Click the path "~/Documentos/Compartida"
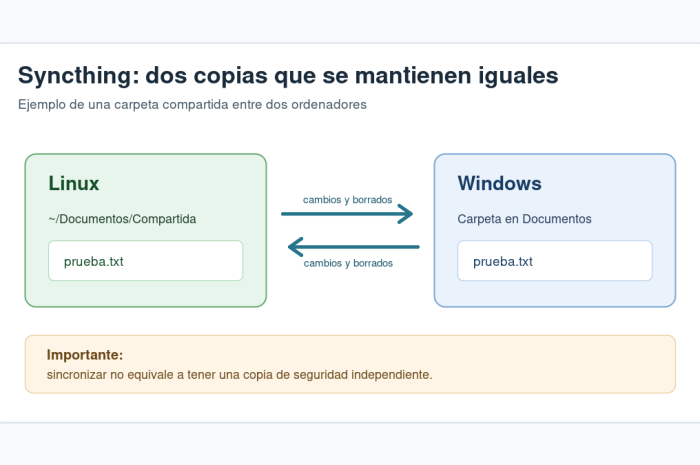 click(122, 219)
